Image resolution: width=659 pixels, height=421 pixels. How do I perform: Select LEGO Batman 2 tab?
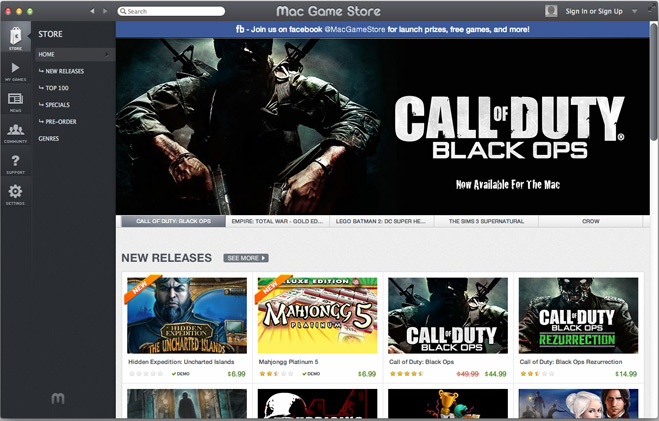(x=381, y=221)
